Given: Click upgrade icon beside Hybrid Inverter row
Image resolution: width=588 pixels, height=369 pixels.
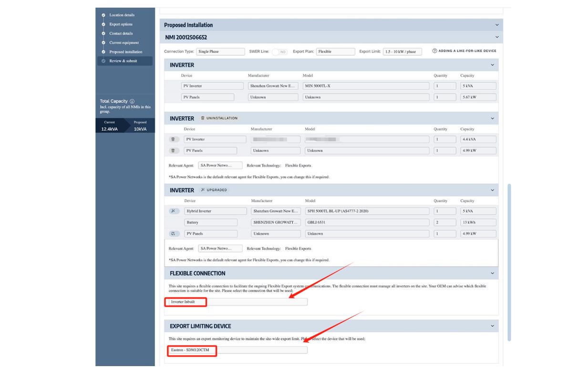Looking at the screenshot, I should [x=173, y=211].
